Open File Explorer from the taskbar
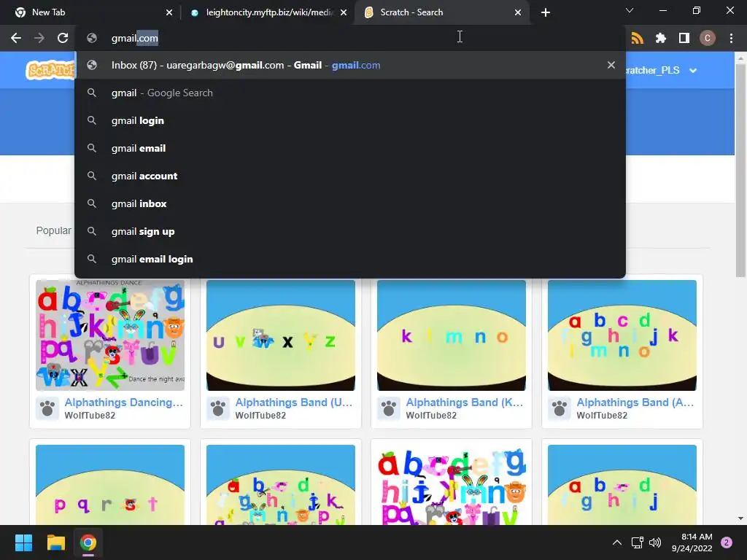The image size is (747, 560). coord(55,542)
